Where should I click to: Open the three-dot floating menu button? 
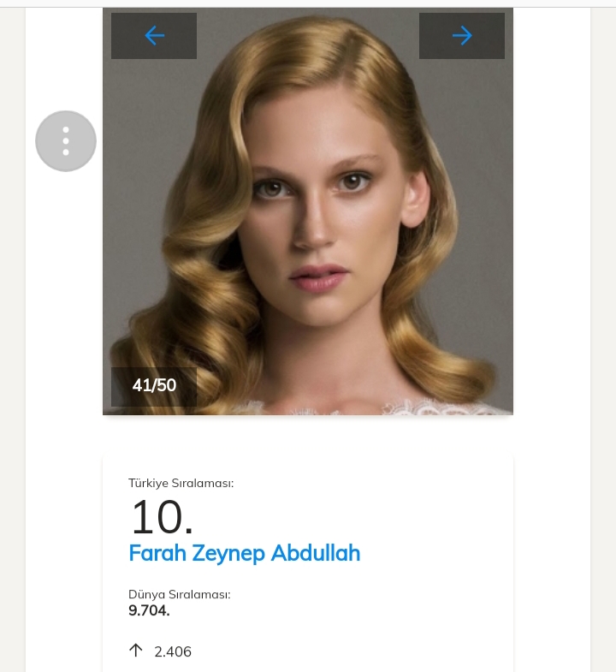tap(66, 141)
